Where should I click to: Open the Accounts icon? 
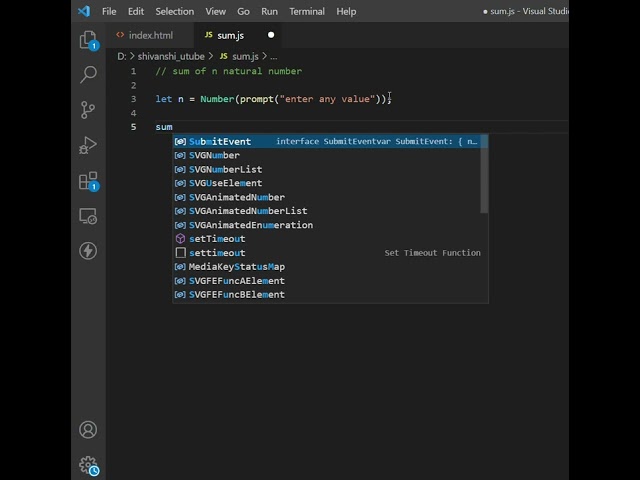pos(88,430)
